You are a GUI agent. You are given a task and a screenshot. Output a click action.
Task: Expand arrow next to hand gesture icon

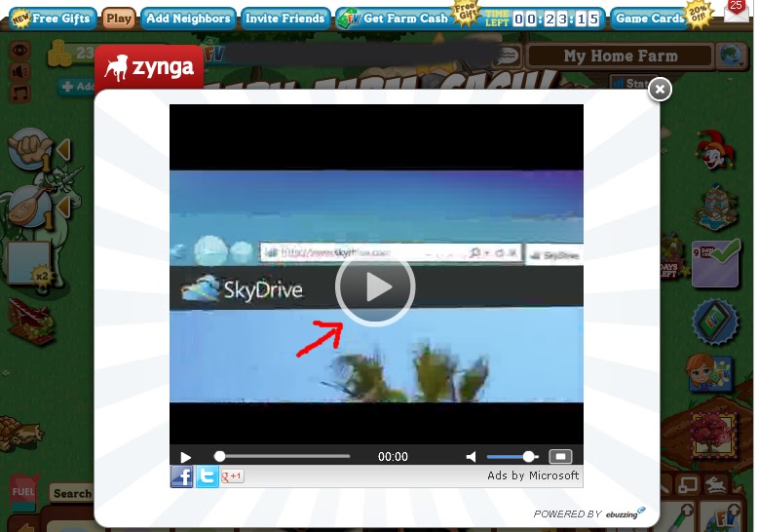click(64, 149)
